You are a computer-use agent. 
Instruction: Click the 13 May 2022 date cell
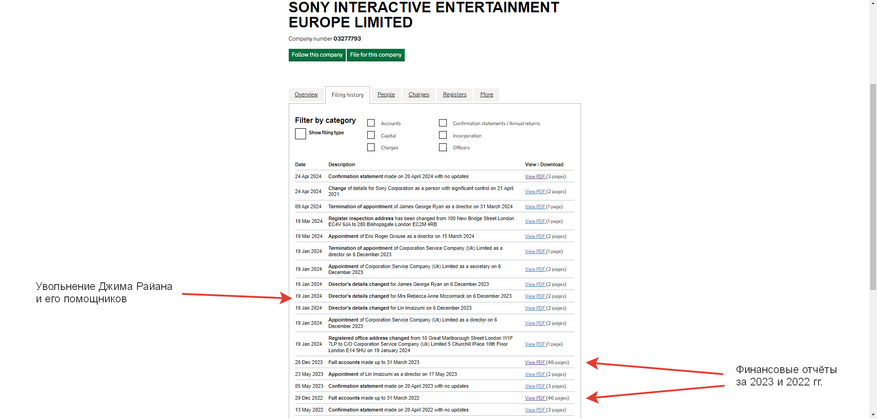click(309, 410)
